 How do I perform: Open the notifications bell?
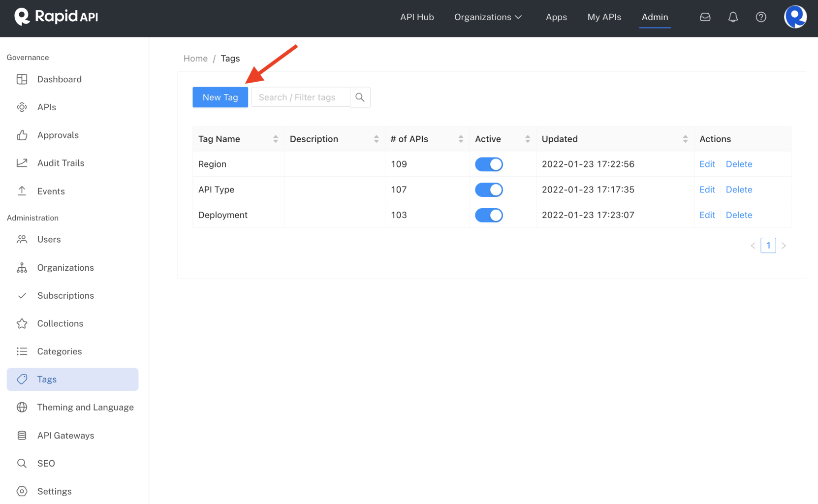coord(733,17)
